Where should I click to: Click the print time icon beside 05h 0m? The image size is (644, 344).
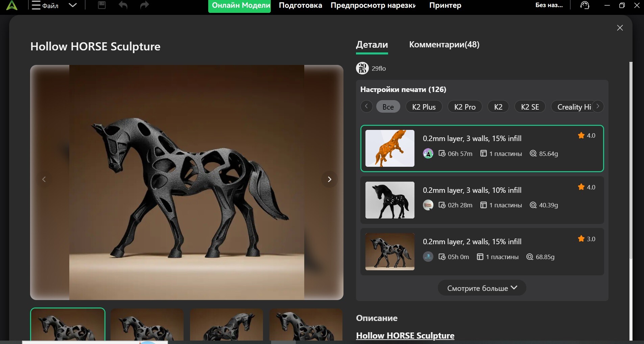point(442,257)
